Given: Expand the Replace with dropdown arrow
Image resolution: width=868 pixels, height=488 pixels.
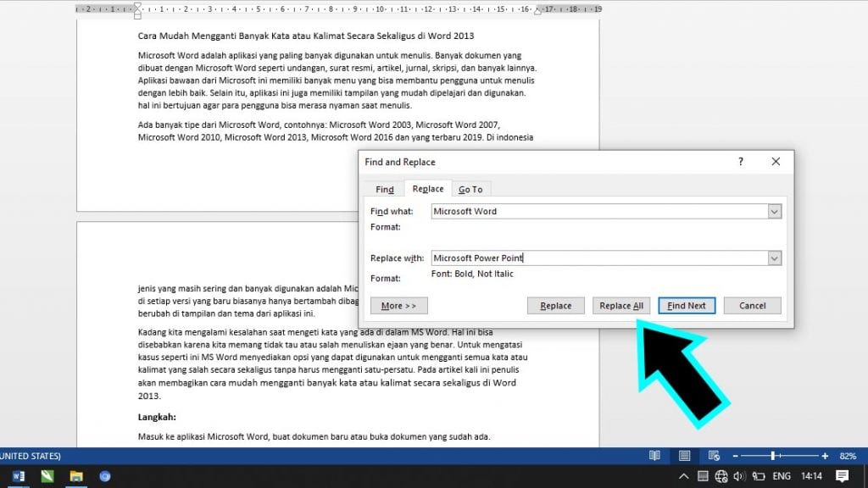Looking at the screenshot, I should point(775,258).
